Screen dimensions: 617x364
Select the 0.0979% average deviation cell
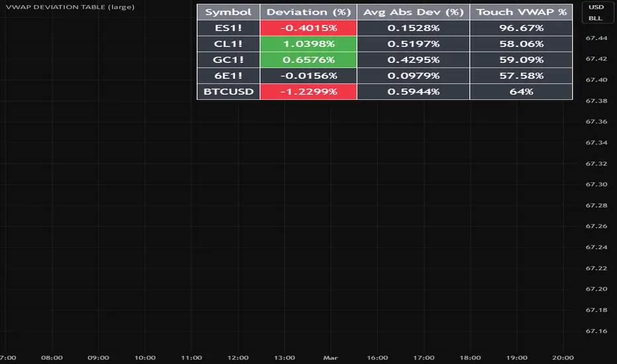[x=413, y=75]
